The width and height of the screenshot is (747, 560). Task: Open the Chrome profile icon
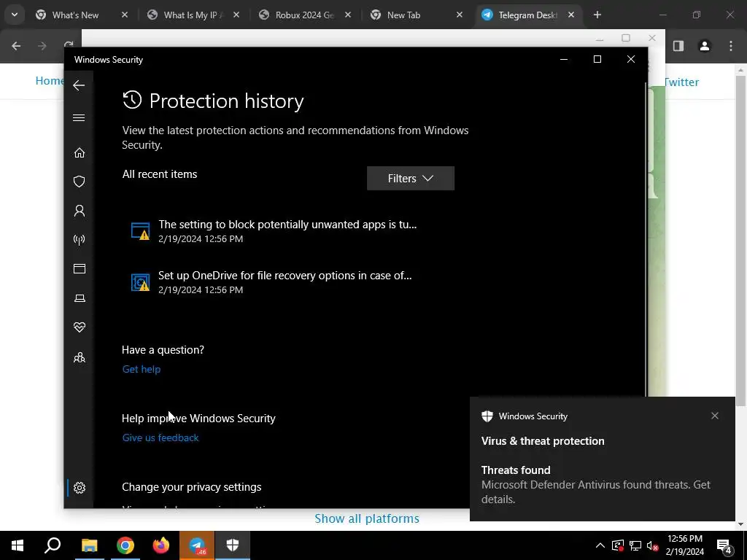tap(705, 46)
